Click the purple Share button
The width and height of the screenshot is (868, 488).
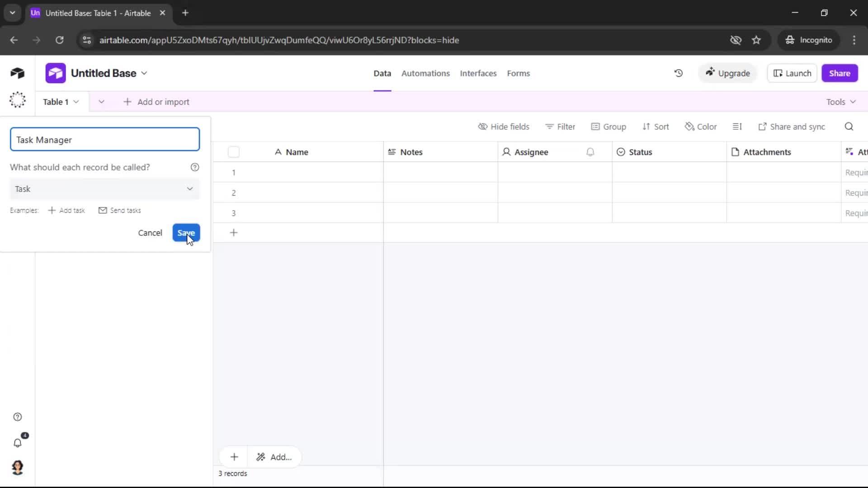click(x=840, y=73)
